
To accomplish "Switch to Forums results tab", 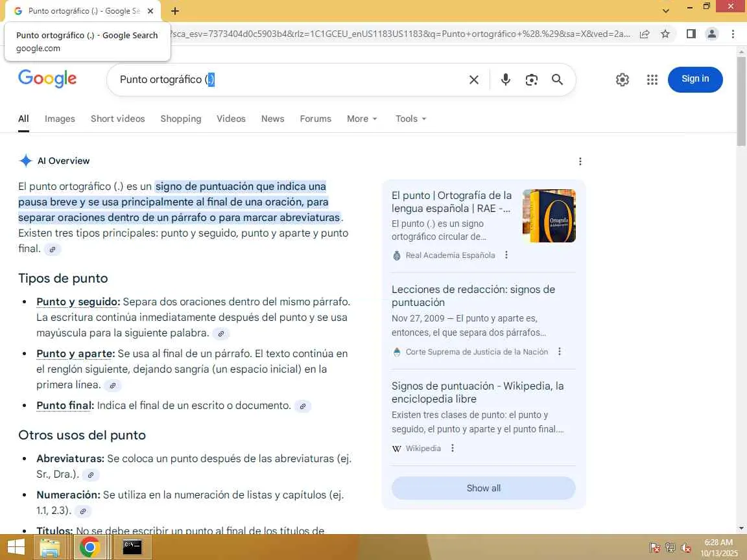I will point(315,119).
